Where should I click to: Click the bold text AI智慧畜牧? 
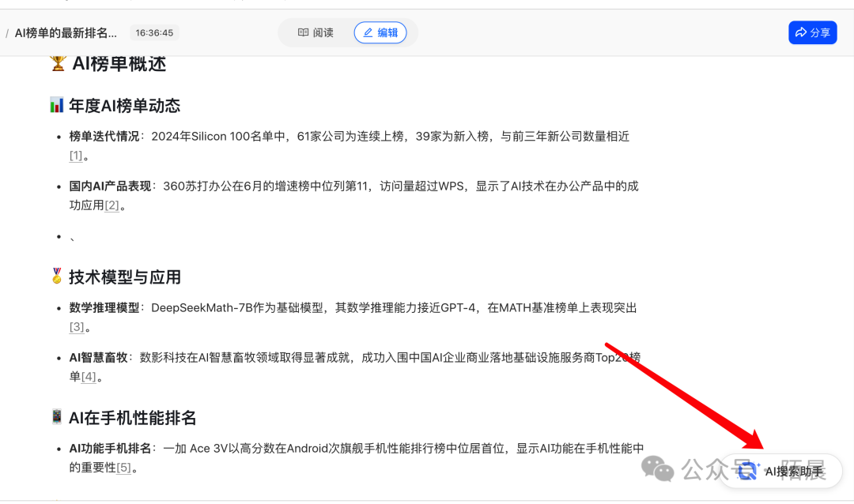coord(98,358)
